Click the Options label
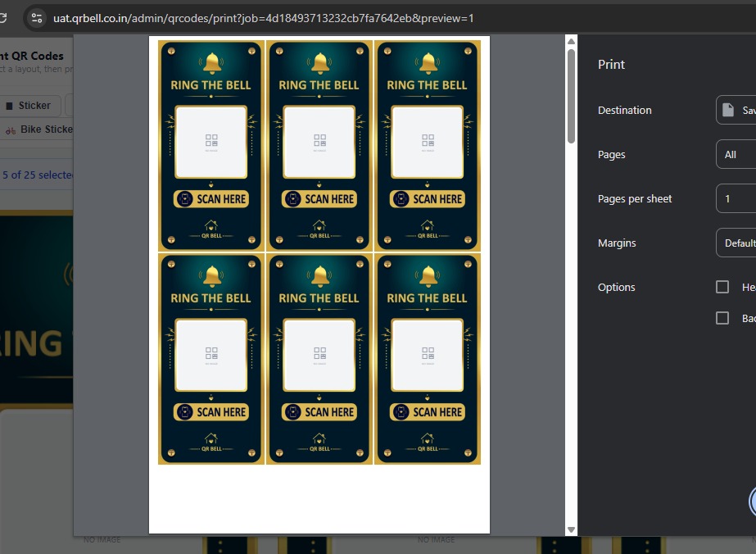Screen dimensions: 756x554 pyautogui.click(x=616, y=287)
